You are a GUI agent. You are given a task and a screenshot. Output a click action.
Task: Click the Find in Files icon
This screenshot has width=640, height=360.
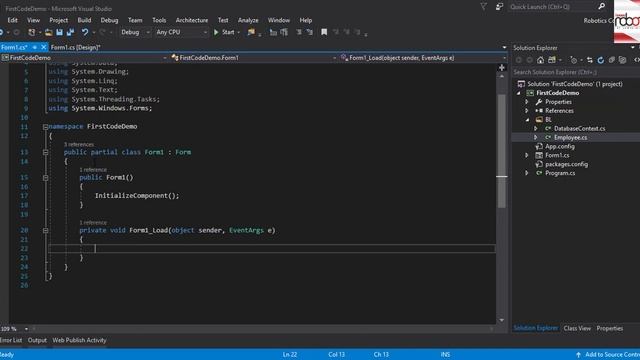[x=251, y=32]
